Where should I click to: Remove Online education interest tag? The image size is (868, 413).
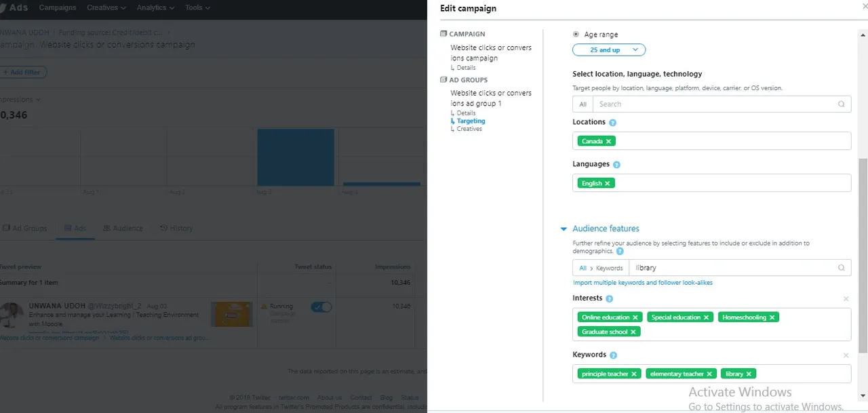(x=635, y=317)
